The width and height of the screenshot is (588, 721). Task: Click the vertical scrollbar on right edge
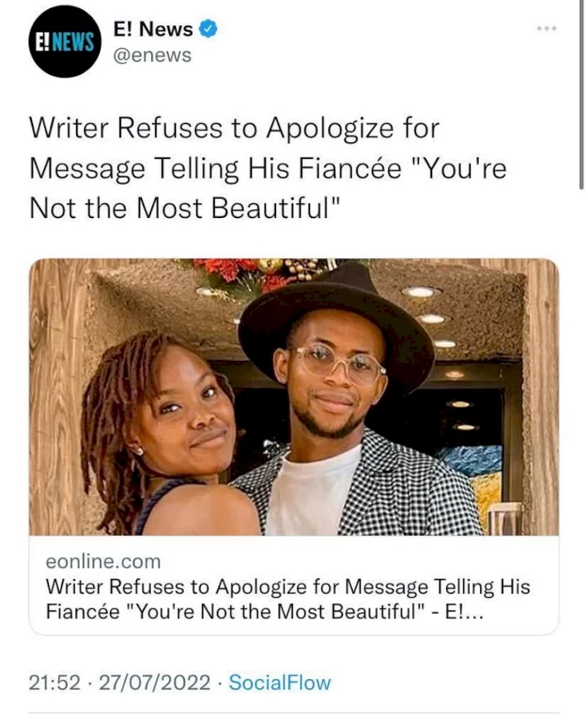(582, 94)
